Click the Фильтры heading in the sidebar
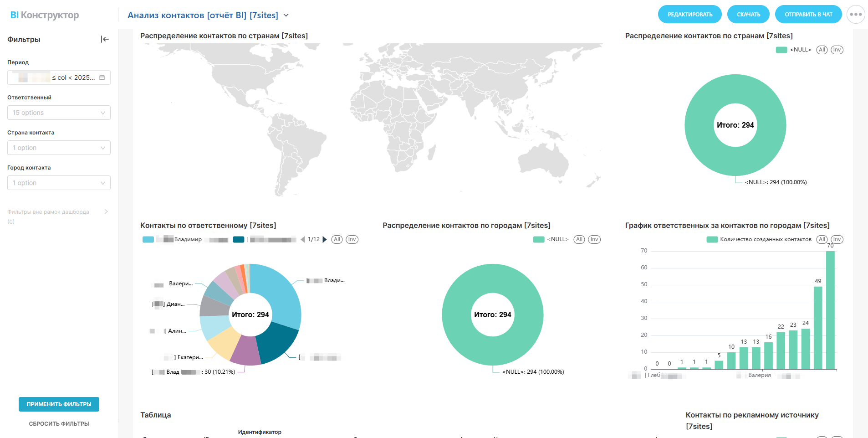Screen dimensions: 868x438 24,39
